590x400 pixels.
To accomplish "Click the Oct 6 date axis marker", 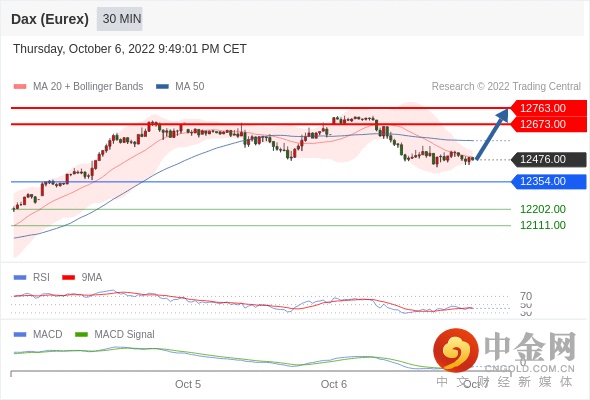I will coord(334,384).
